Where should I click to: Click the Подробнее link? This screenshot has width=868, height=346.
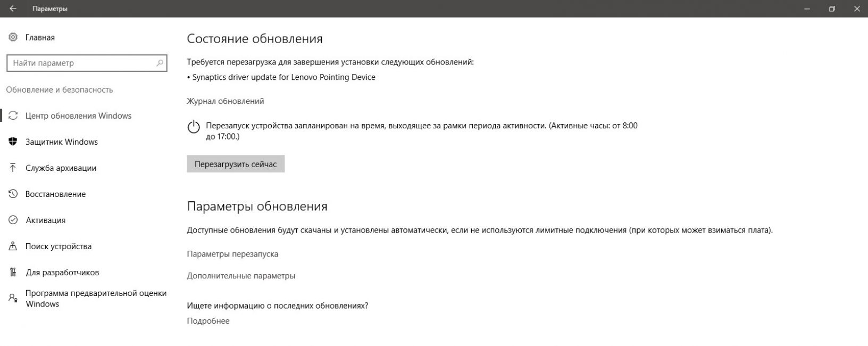(x=208, y=321)
